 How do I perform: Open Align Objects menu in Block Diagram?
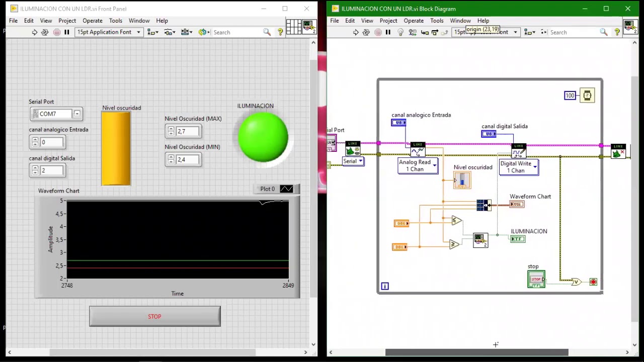click(x=529, y=32)
